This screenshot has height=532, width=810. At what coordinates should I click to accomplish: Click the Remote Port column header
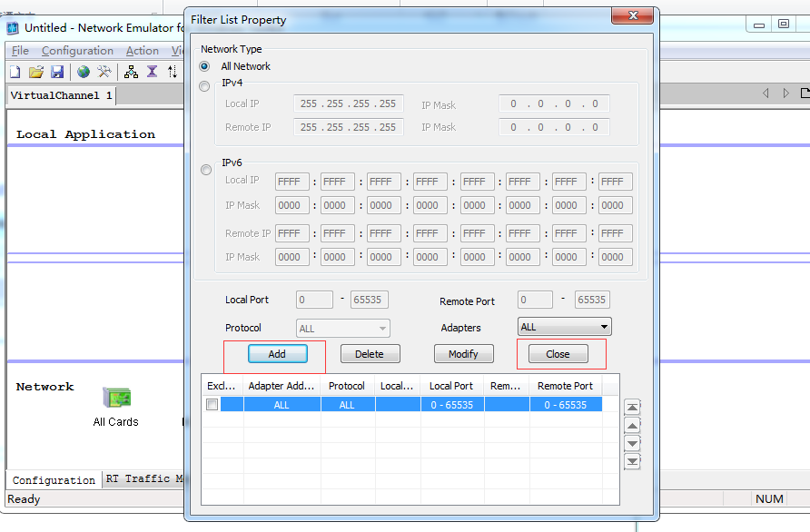tap(566, 386)
